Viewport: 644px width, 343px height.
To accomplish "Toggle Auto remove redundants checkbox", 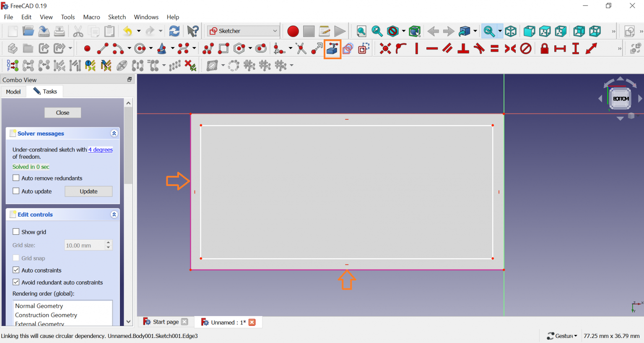I will [16, 178].
